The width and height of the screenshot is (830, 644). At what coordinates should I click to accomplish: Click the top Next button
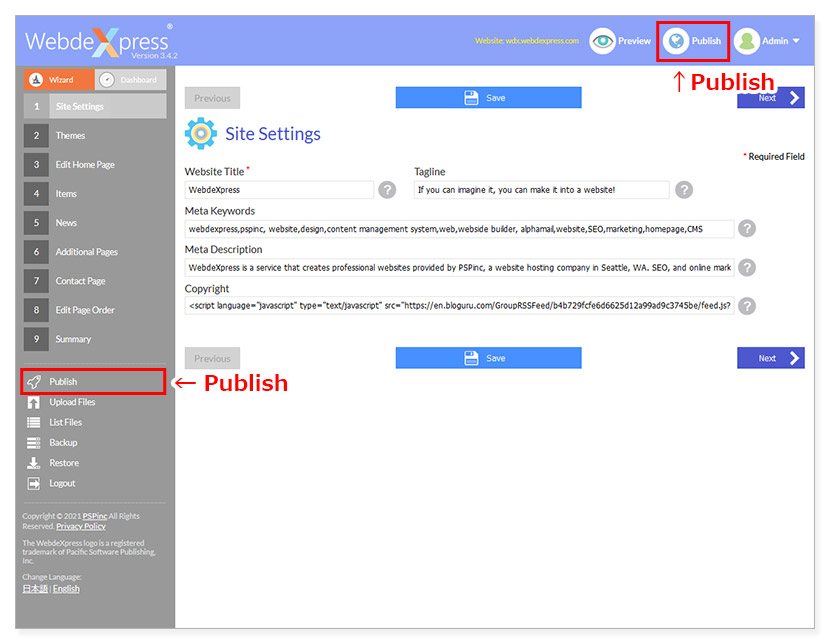click(x=771, y=99)
